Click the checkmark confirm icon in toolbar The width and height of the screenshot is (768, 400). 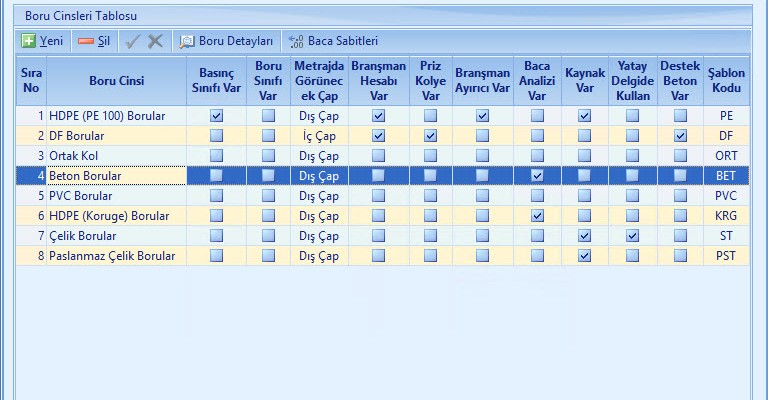[x=133, y=41]
